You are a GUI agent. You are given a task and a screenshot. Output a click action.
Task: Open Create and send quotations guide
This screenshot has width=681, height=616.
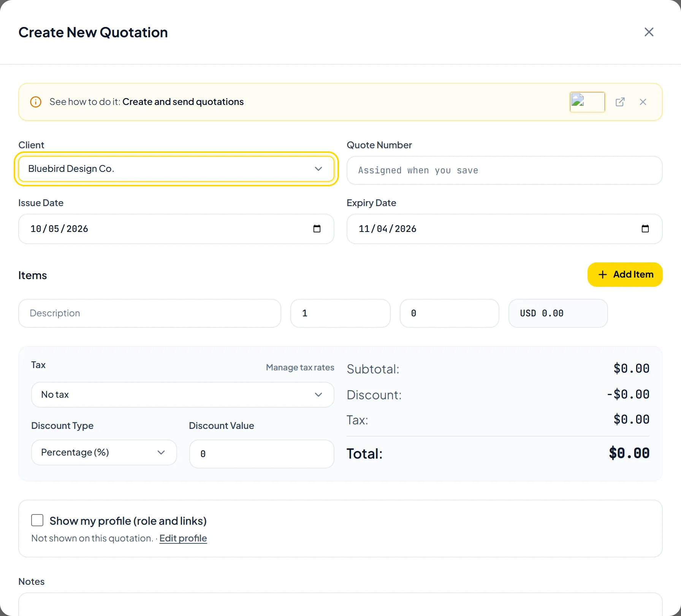click(x=183, y=102)
